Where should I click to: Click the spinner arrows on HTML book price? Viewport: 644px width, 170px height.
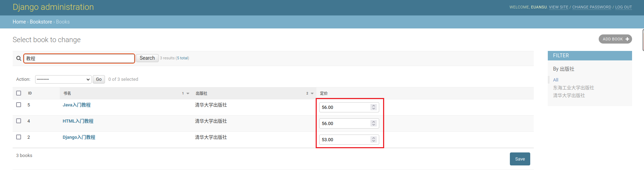click(374, 123)
